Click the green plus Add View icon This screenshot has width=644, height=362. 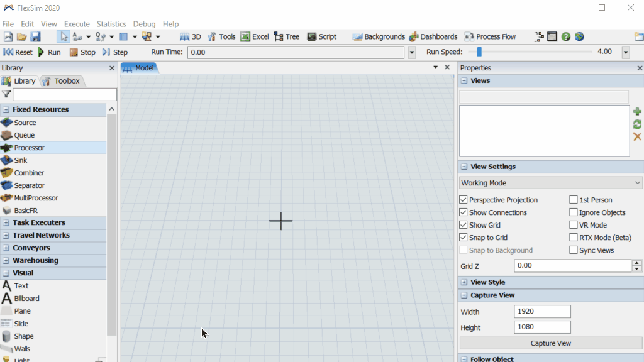(x=636, y=112)
